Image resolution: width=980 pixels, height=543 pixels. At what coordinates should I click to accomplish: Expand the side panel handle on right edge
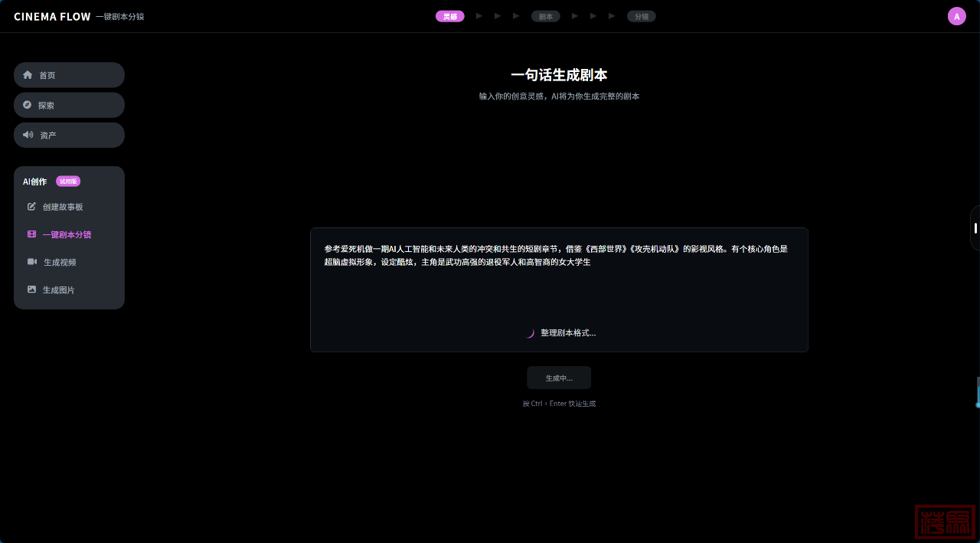[x=975, y=228]
